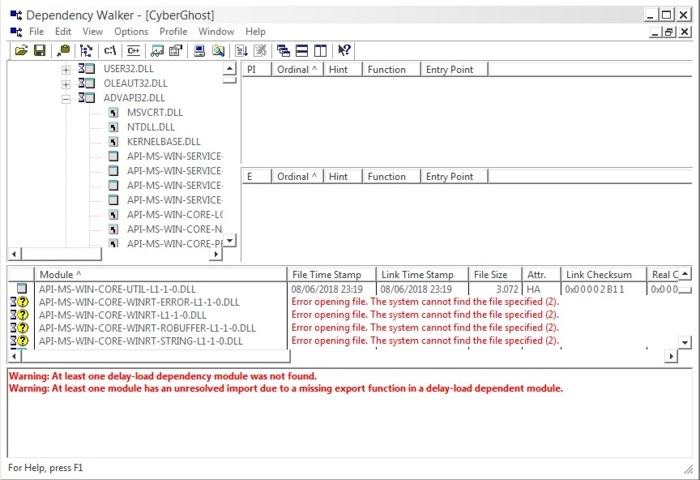
Task: Expand the OLEAUT32.DLL tree node
Action: [66, 84]
